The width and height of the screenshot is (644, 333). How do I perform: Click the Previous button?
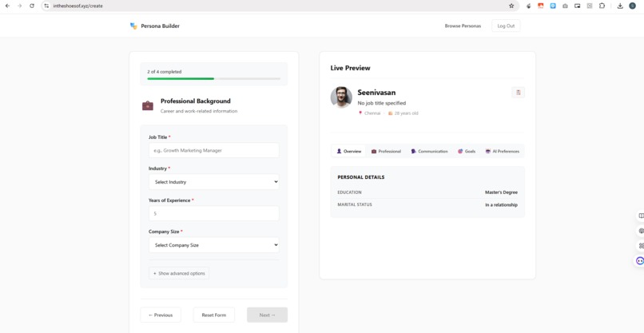pos(161,315)
